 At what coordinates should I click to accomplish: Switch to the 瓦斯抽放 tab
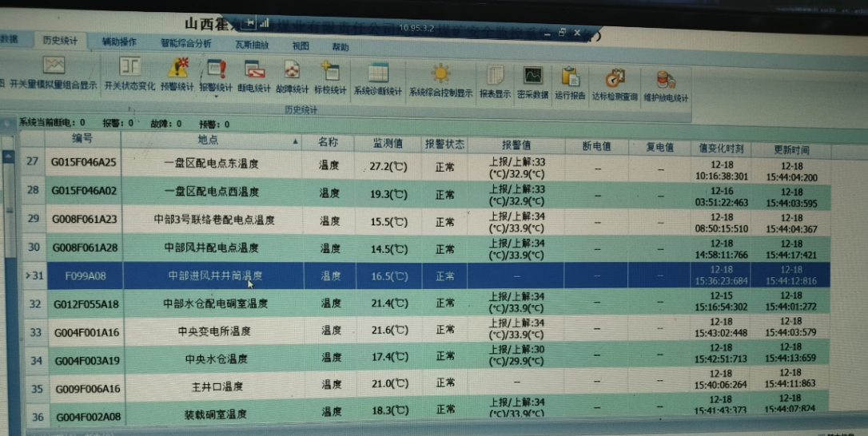pos(252,46)
